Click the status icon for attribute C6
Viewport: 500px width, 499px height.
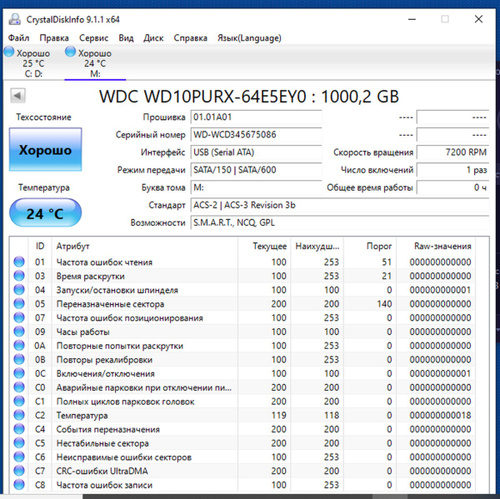click(19, 457)
